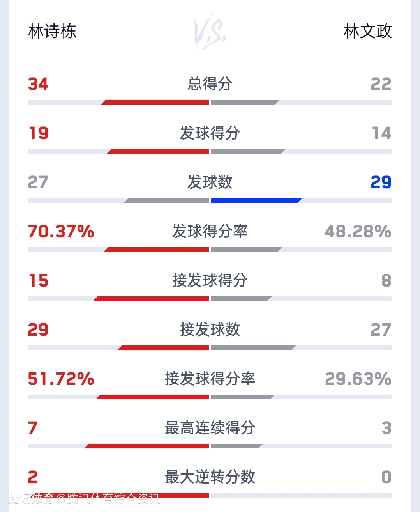420x512 pixels.
Task: Click the red score value 34
Action: tap(38, 84)
